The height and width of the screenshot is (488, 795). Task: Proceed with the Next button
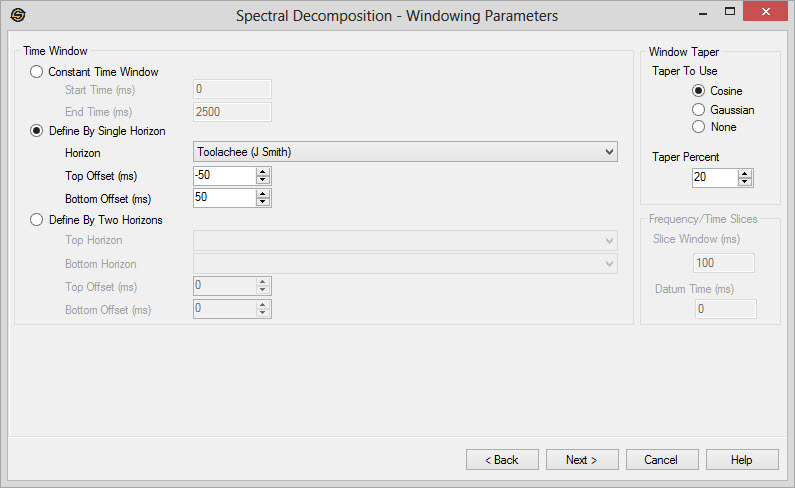pos(582,460)
